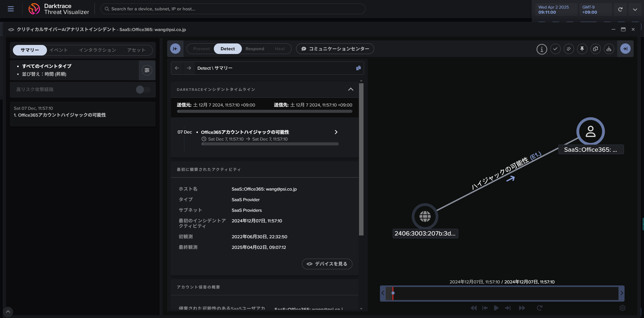This screenshot has height=318, width=644.
Task: Switch to the インタラクション tab
Action: (x=97, y=50)
